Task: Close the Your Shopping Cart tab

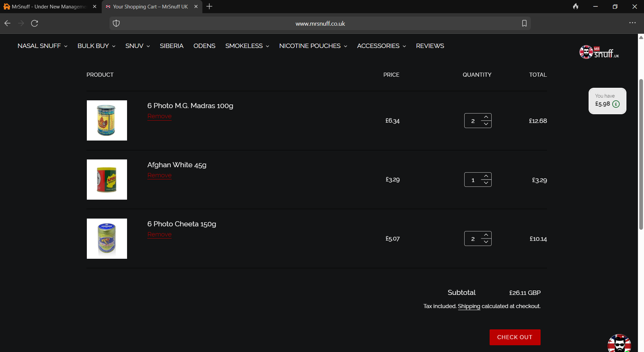Action: click(x=196, y=6)
